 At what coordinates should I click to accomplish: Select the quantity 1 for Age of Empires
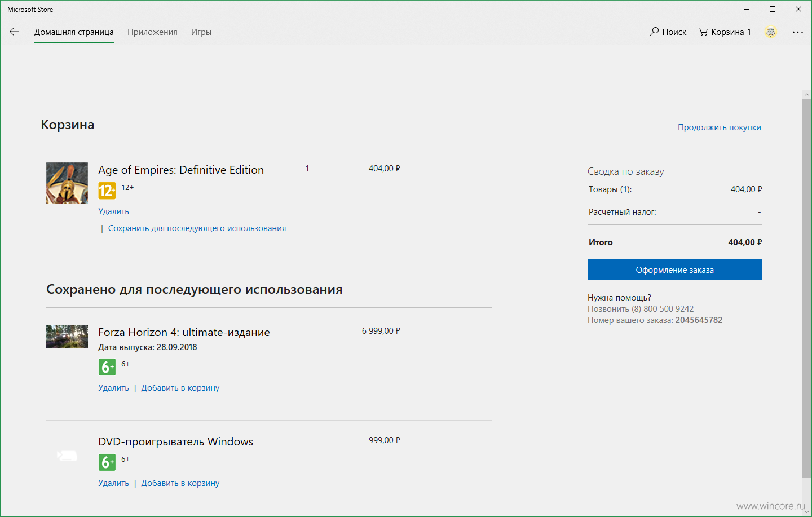tap(307, 169)
